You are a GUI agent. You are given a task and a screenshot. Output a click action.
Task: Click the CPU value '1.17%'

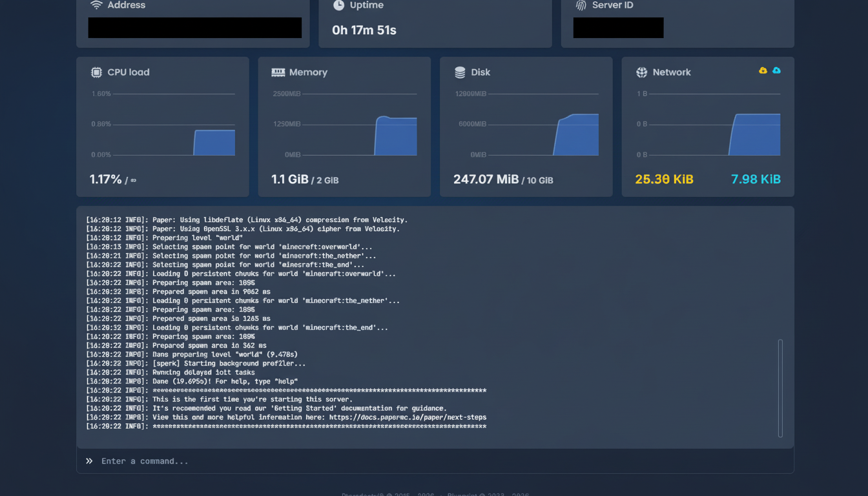[x=106, y=180]
